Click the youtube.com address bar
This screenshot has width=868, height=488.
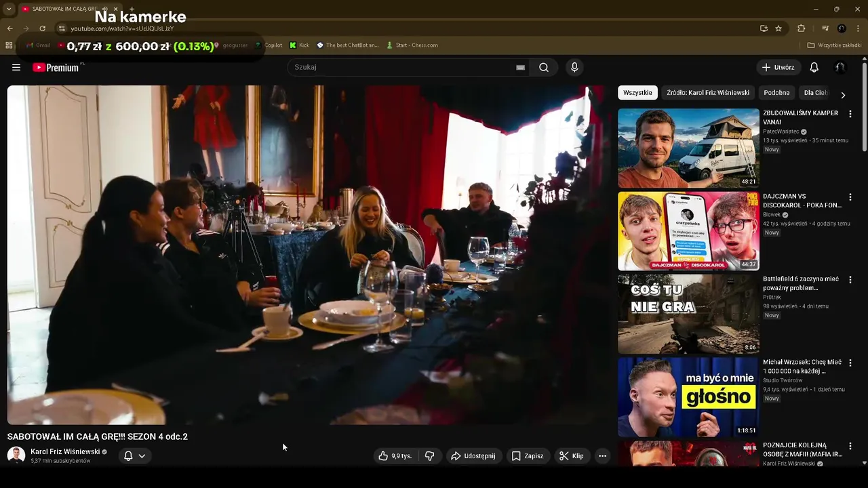tap(407, 28)
